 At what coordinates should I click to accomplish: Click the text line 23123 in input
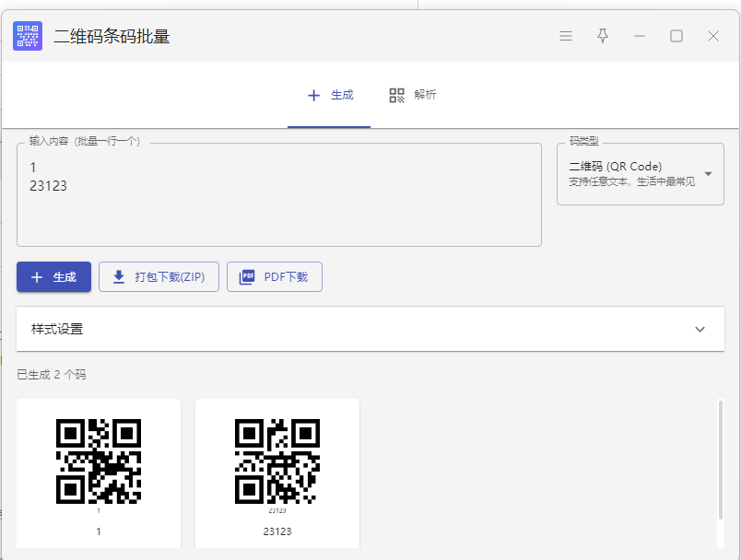(x=48, y=186)
